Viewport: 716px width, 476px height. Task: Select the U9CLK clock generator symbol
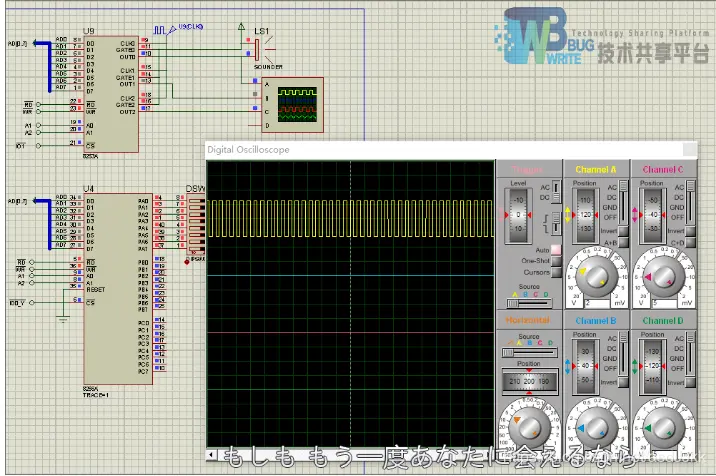(x=164, y=31)
